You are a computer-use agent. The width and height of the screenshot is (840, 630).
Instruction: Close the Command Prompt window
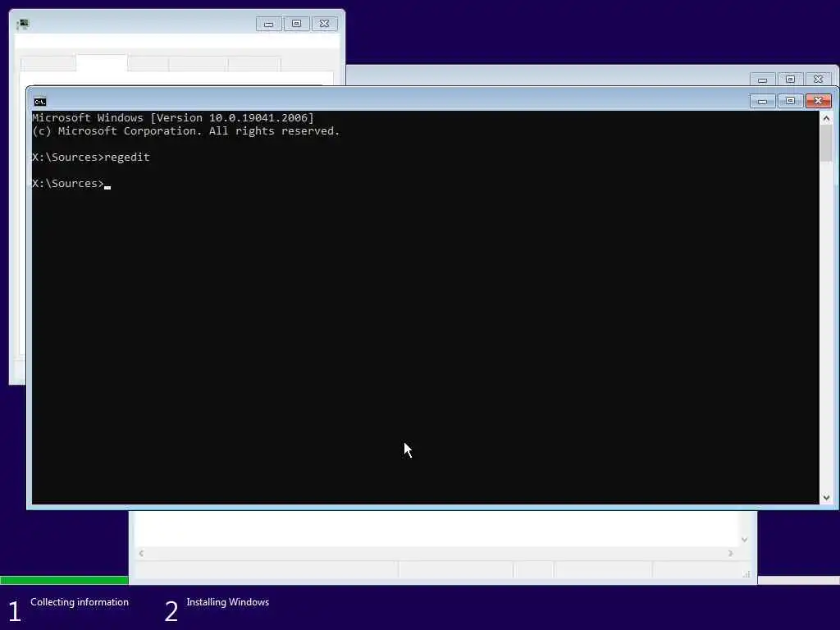[x=818, y=101]
